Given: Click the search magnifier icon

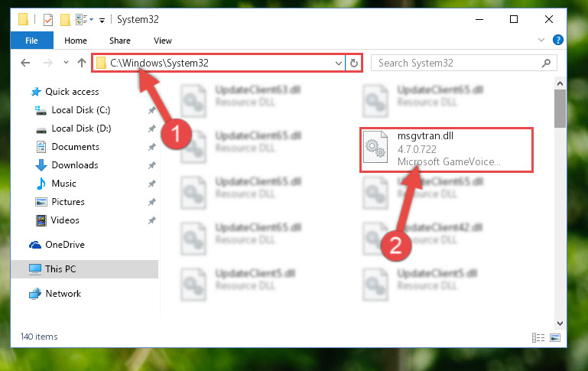Looking at the screenshot, I should pyautogui.click(x=546, y=63).
